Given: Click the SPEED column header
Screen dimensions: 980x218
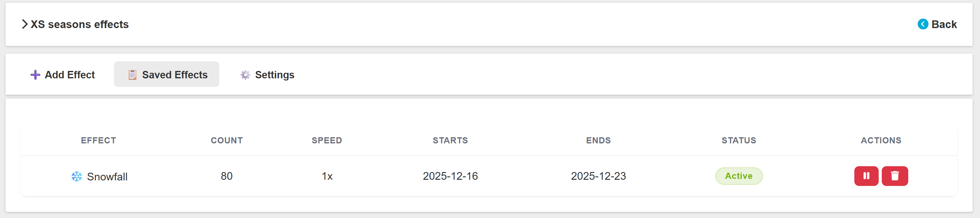Looking at the screenshot, I should point(327,141).
